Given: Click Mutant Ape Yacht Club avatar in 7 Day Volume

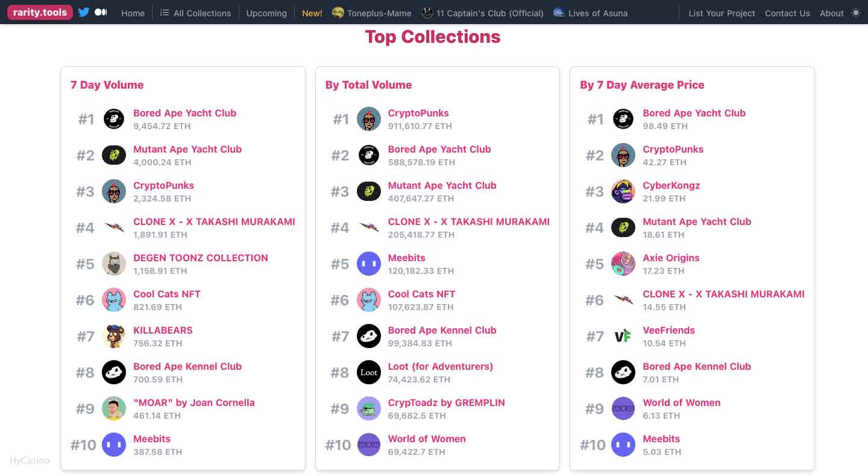Looking at the screenshot, I should (114, 155).
